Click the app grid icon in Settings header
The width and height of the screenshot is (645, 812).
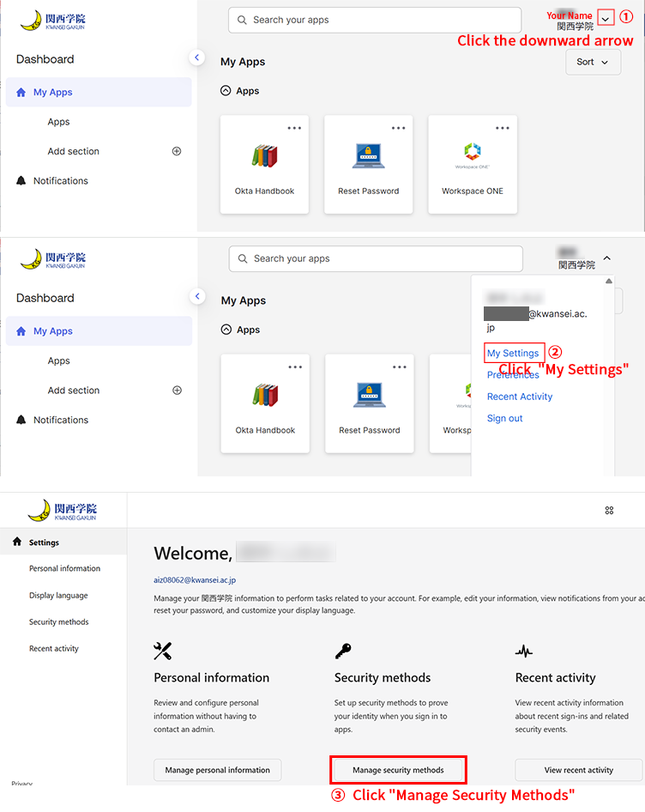pyautogui.click(x=609, y=510)
